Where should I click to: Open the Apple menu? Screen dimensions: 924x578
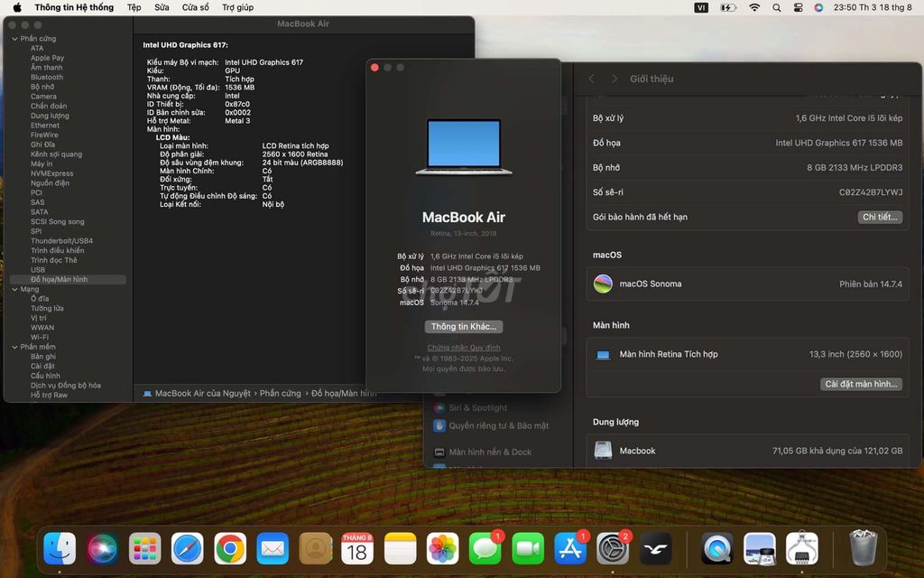point(17,7)
